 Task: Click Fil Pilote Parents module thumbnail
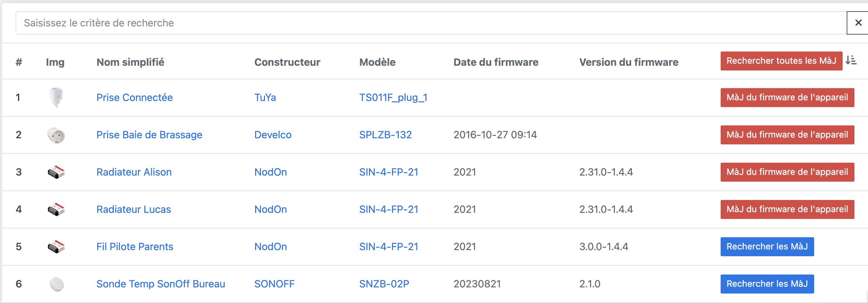click(56, 247)
